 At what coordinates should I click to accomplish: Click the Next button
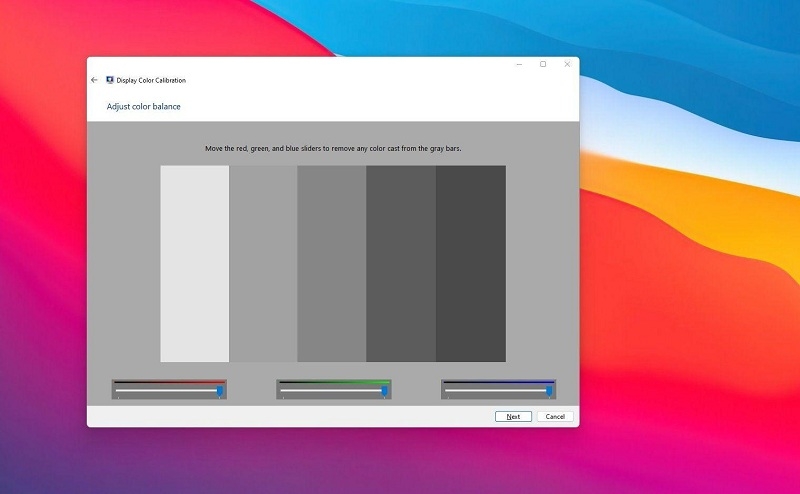(x=513, y=416)
